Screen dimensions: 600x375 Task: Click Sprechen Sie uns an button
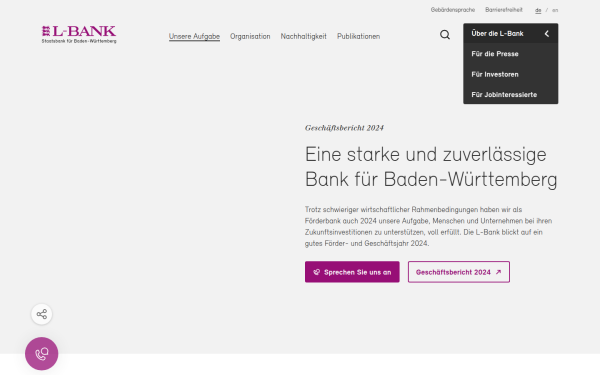click(x=352, y=272)
